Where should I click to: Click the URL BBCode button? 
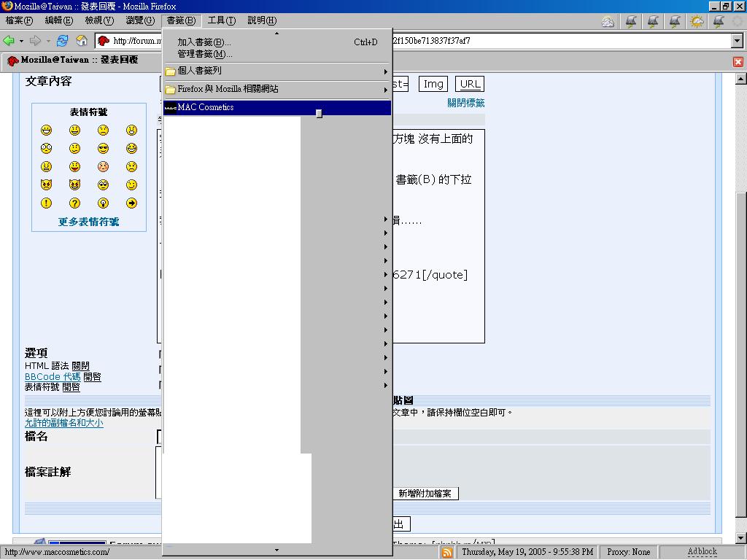tap(470, 85)
